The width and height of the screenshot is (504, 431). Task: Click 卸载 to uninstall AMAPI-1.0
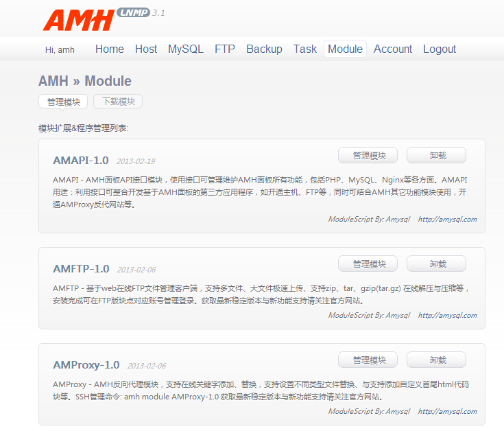[x=437, y=156]
